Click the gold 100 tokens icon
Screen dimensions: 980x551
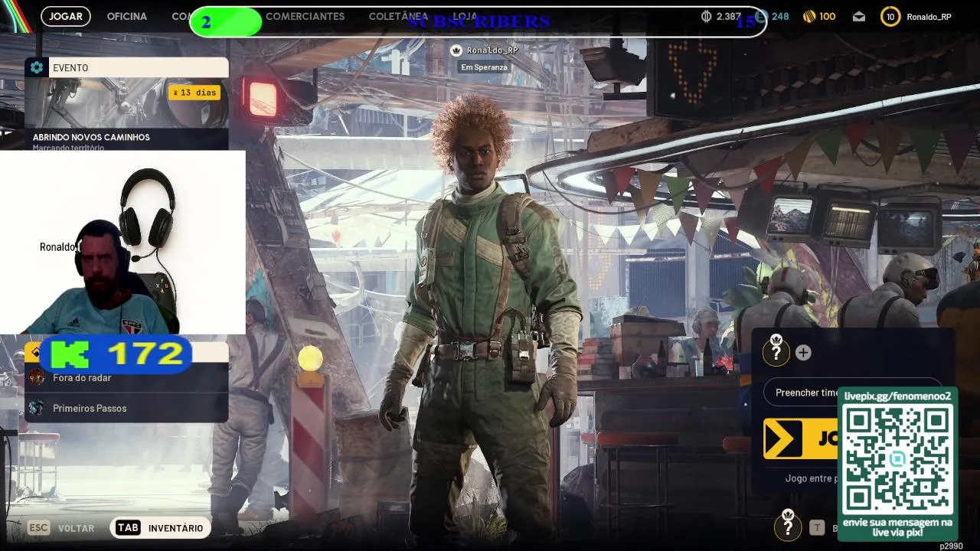point(809,16)
